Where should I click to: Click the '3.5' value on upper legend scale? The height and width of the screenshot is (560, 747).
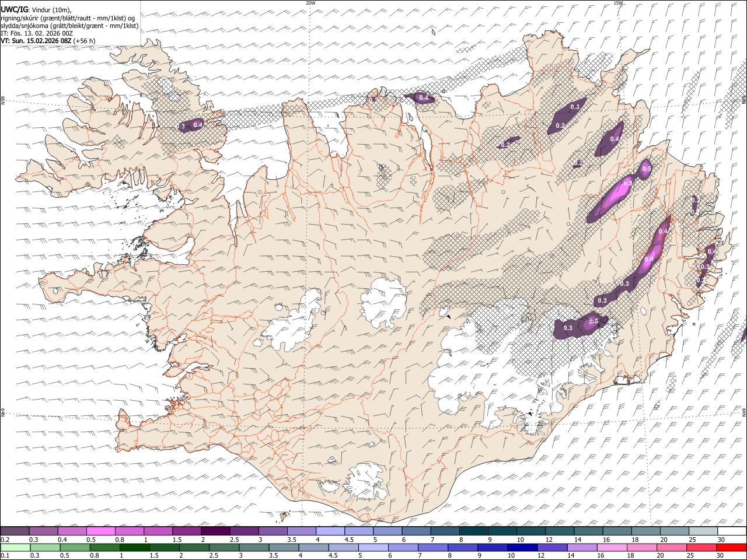292,540
